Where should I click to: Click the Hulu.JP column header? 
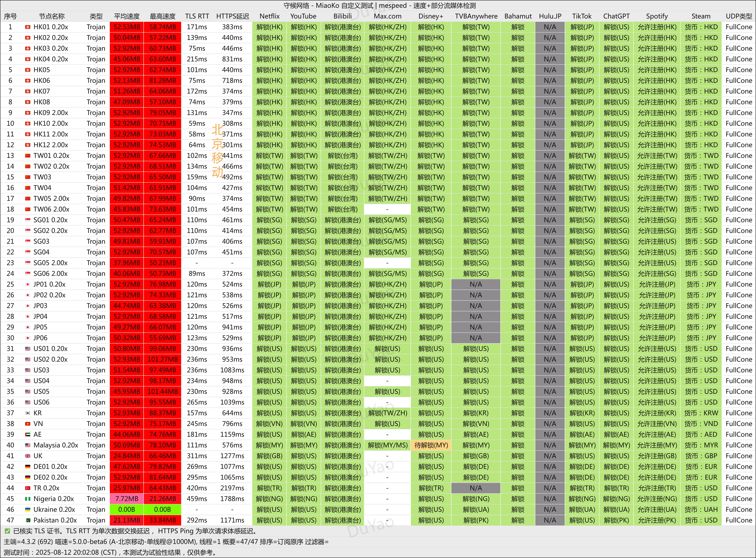pos(550,16)
